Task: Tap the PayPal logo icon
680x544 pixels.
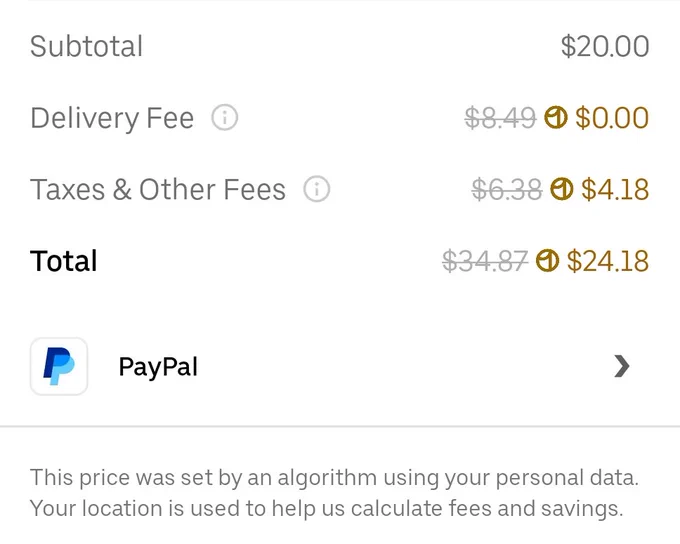Action: pyautogui.click(x=59, y=366)
